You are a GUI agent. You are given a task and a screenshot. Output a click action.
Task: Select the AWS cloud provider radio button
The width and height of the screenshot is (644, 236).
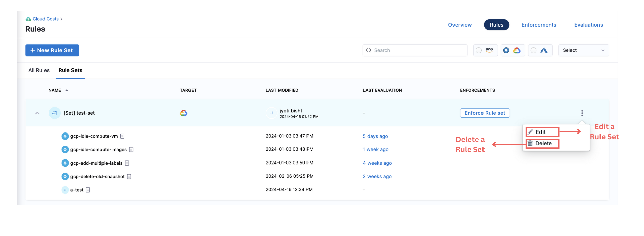(x=479, y=50)
